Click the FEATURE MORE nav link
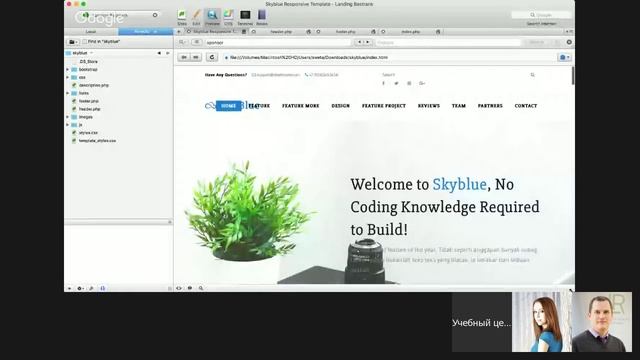 tap(300, 106)
